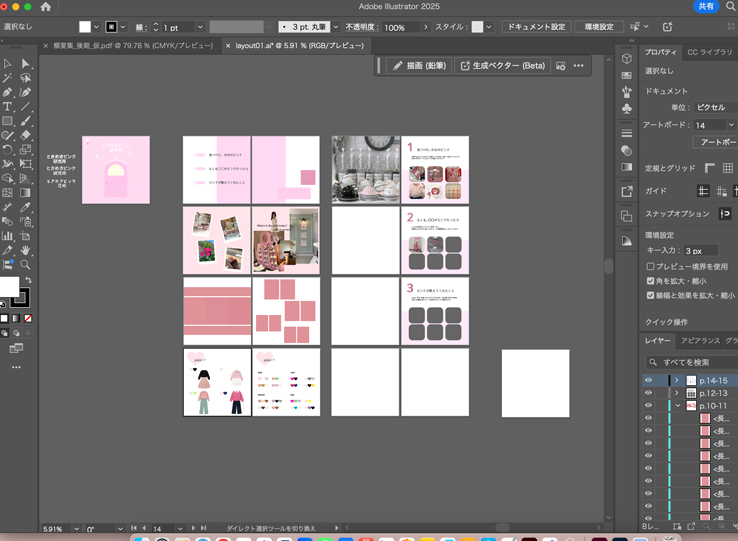This screenshot has height=541, width=738.
Task: Click the Eyedropper tool
Action: (25, 207)
